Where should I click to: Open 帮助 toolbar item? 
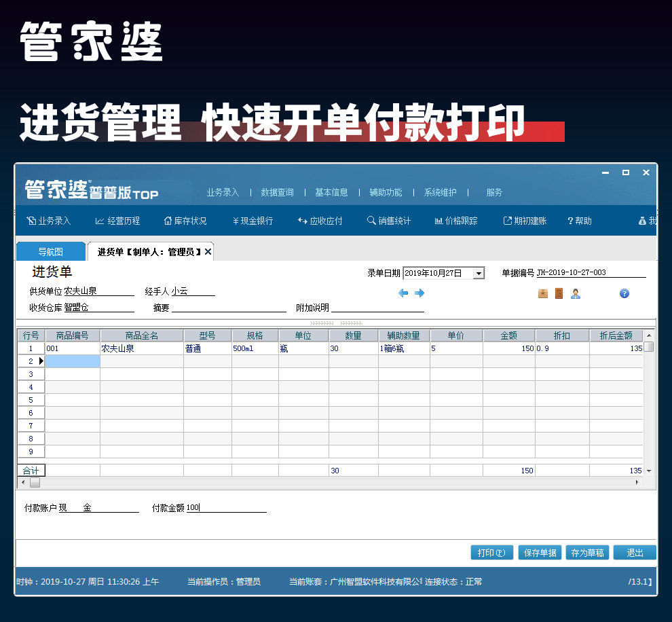580,221
